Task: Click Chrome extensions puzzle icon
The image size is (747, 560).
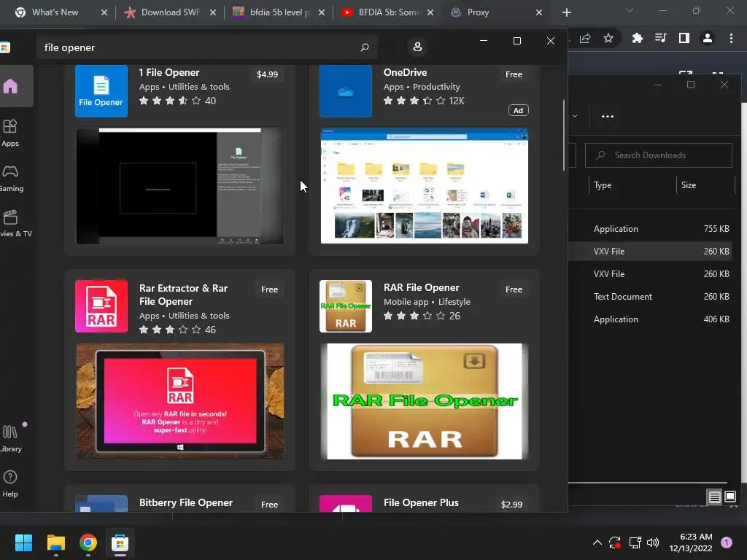Action: coord(637,38)
